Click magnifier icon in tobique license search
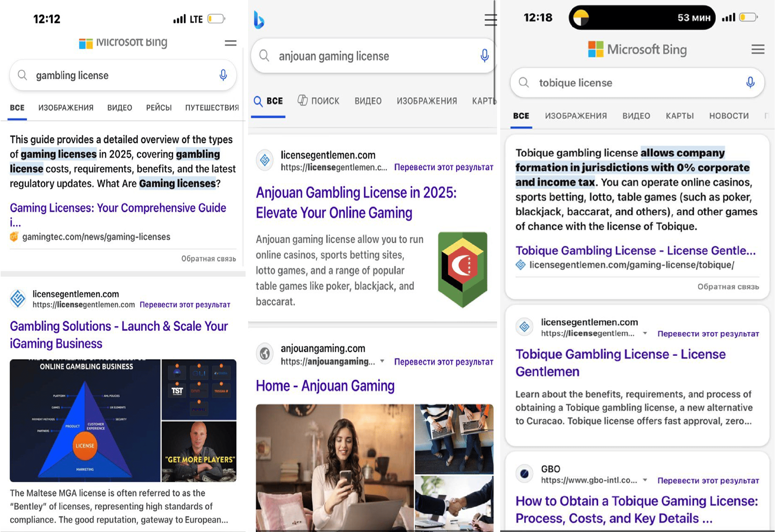The height and width of the screenshot is (532, 776). (524, 83)
